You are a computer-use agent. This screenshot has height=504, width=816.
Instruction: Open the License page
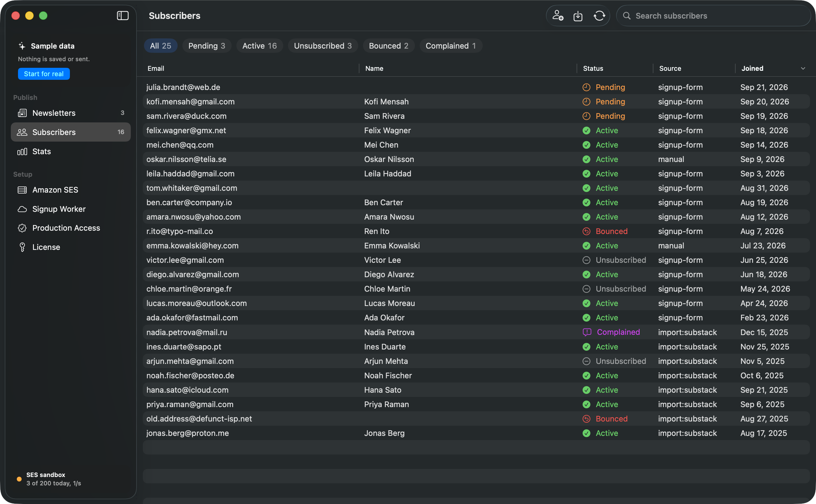tap(71, 247)
